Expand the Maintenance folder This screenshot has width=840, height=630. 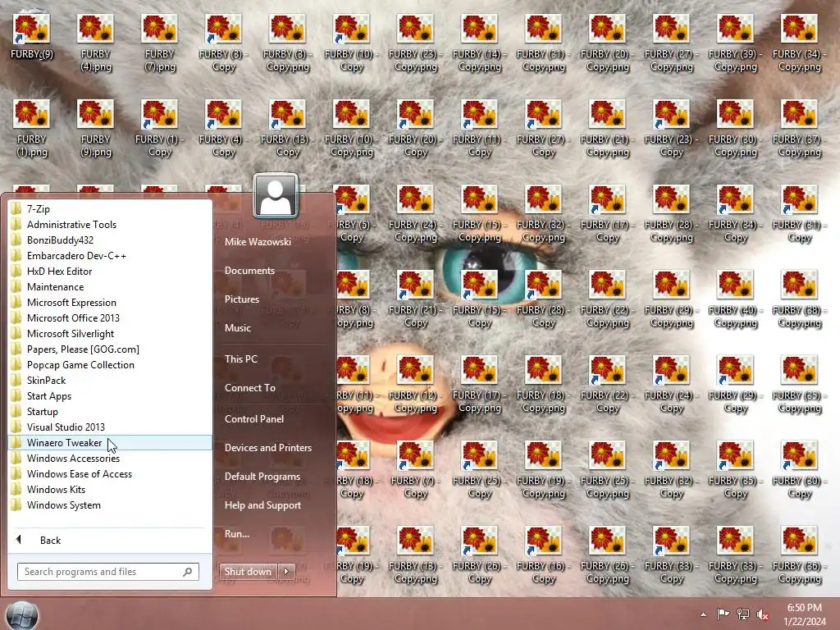point(110,286)
